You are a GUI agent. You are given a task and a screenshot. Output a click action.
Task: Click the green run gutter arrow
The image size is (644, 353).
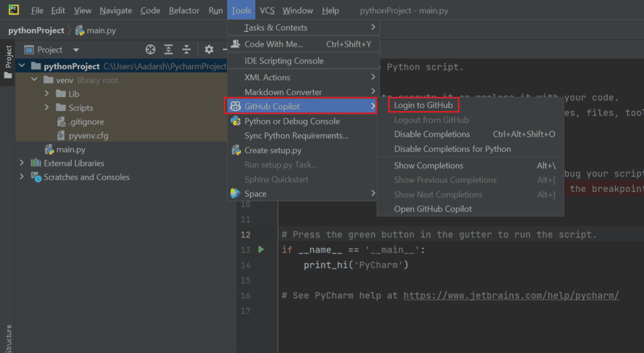261,249
